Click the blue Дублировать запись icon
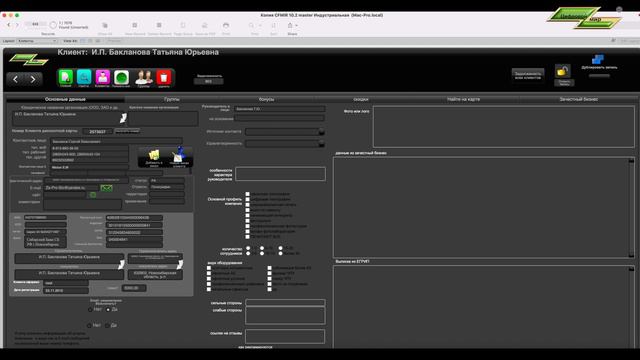This screenshot has width=640, height=360. point(598,60)
